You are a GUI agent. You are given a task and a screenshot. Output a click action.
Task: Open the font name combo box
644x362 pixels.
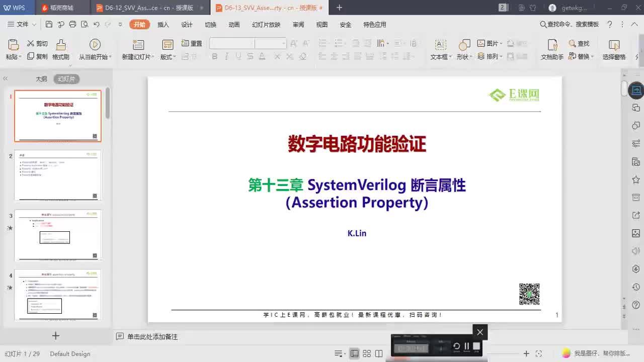232,43
